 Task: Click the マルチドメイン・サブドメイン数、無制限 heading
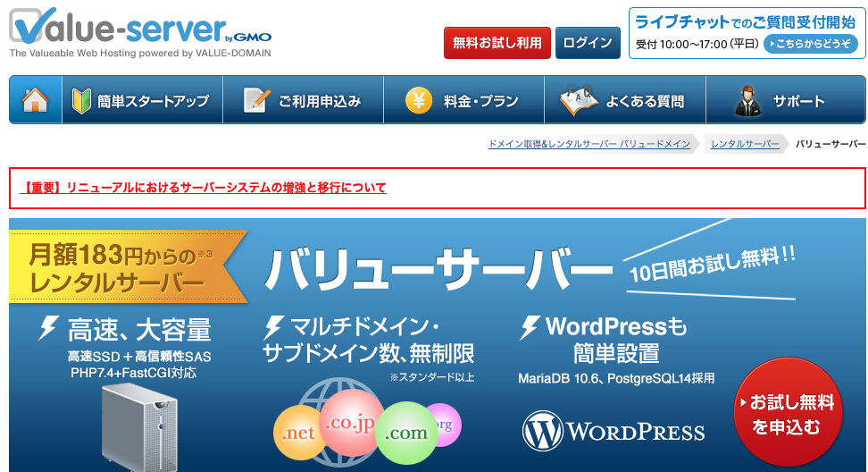(368, 340)
